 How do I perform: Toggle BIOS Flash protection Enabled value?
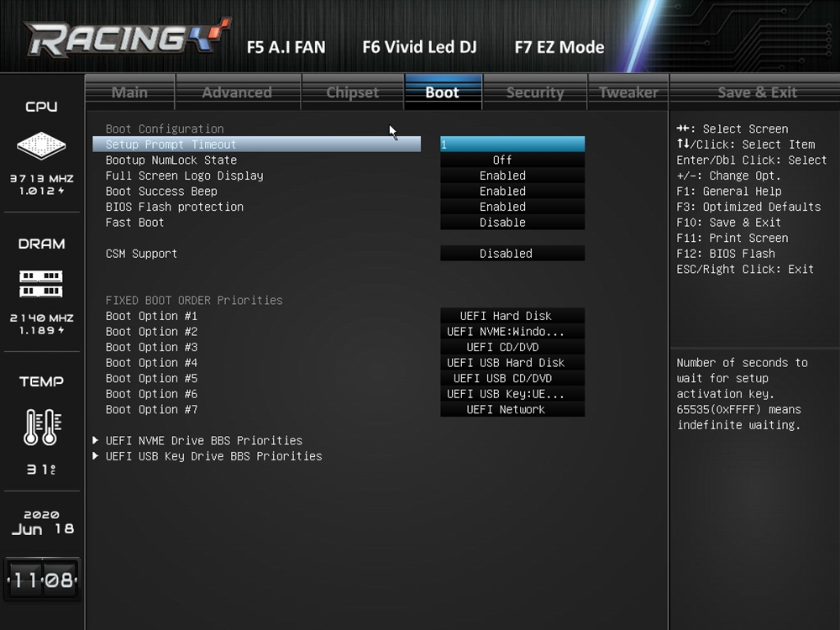tap(512, 207)
